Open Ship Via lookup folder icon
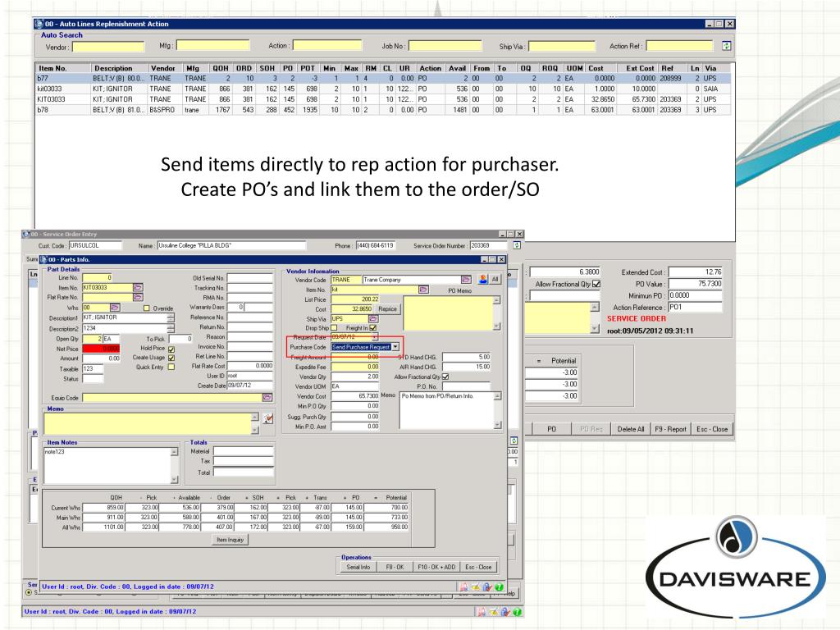Image resolution: width=840 pixels, height=630 pixels. pos(373,319)
